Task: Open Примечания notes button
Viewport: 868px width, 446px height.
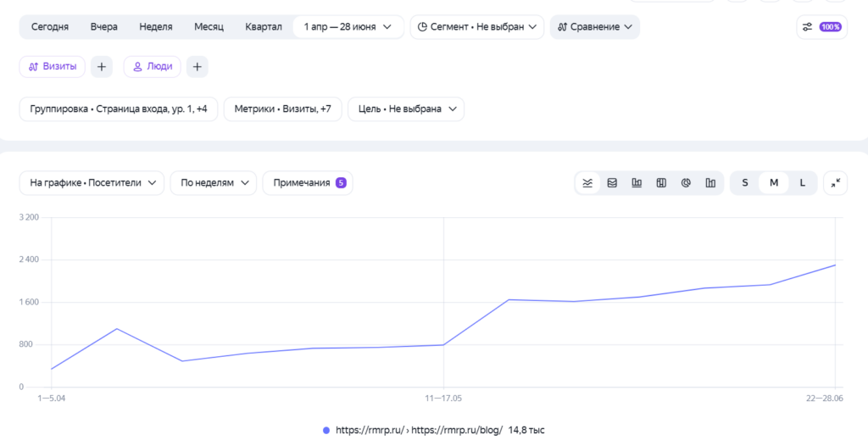Action: pos(308,183)
